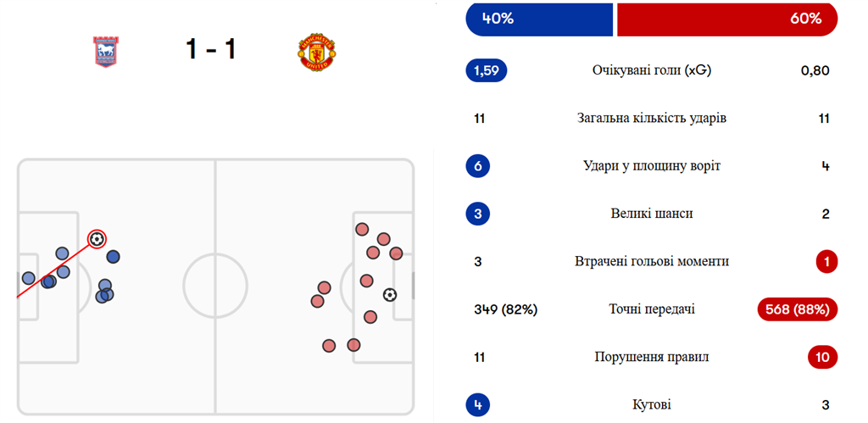Click the 568 (88%) accurate passes badge
This screenshot has width=868, height=423.
(x=797, y=309)
